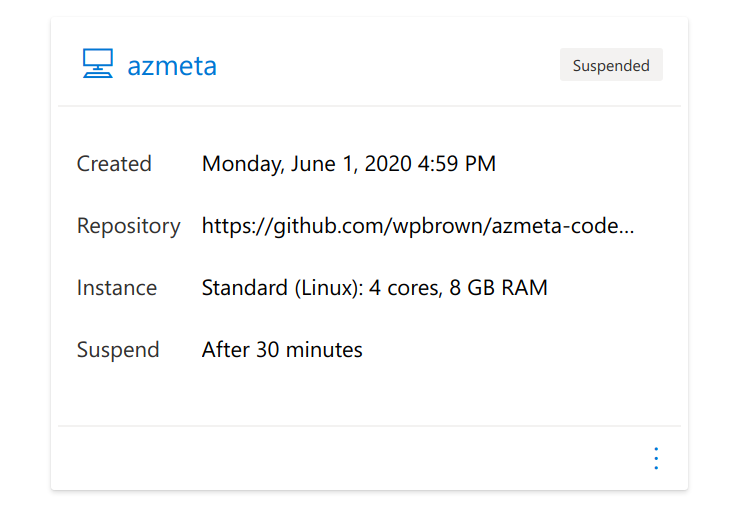Screen dimensions: 730x521
Task: Select the 'After 30 minutes' suspend value
Action: tap(282, 350)
